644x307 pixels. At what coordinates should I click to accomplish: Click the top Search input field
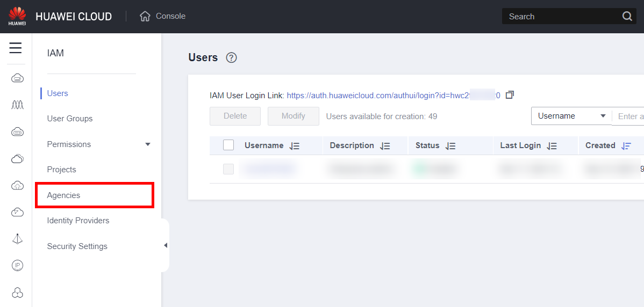559,17
